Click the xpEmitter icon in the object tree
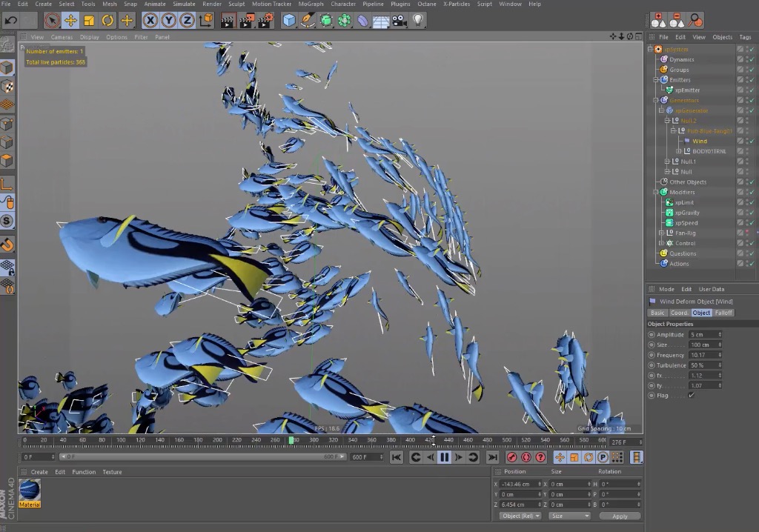 (x=668, y=90)
